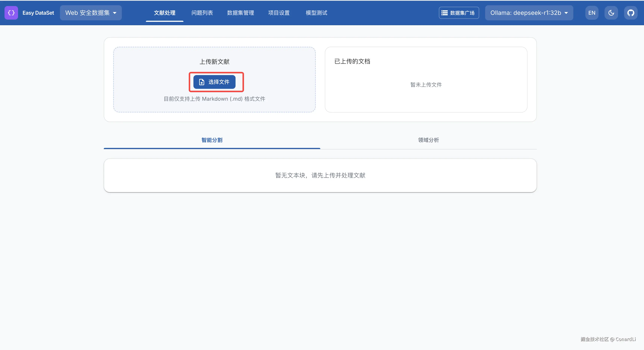Image resolution: width=644 pixels, height=350 pixels.
Task: Open the 文献处理 tab
Action: click(x=164, y=13)
